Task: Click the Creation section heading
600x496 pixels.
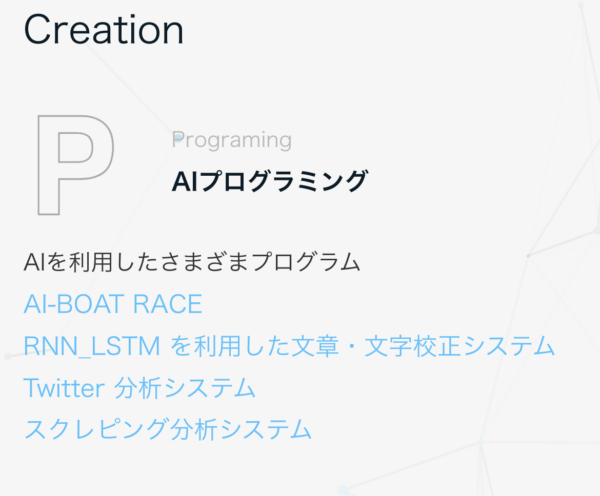Action: (x=104, y=30)
